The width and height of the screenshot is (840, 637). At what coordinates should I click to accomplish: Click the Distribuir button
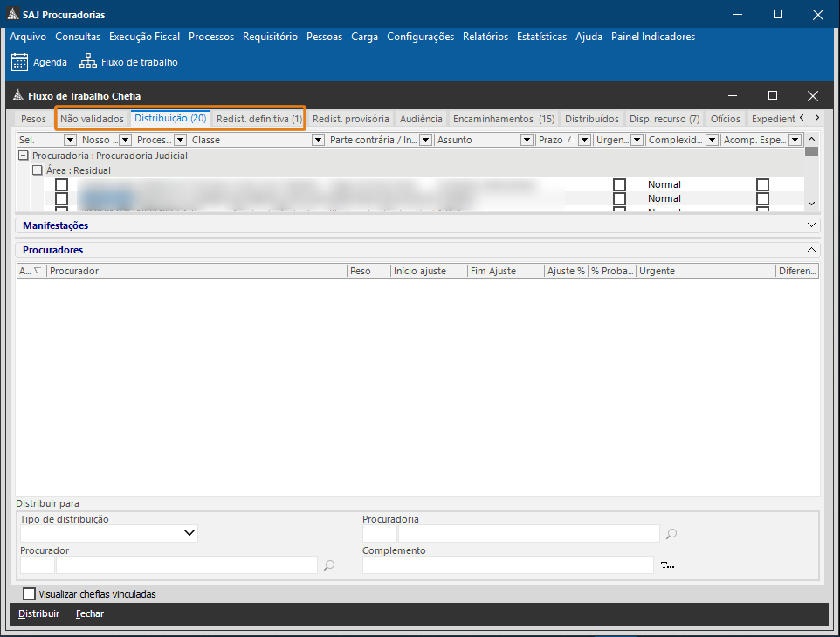pos(39,613)
